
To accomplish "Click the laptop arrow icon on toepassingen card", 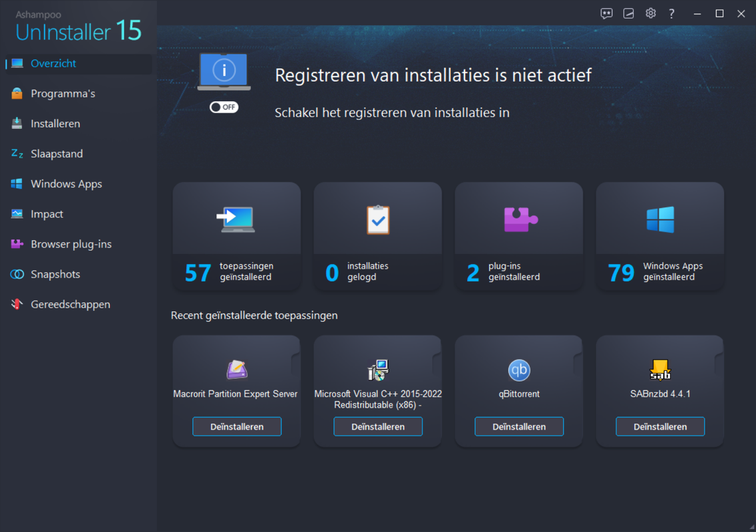I will 236,219.
